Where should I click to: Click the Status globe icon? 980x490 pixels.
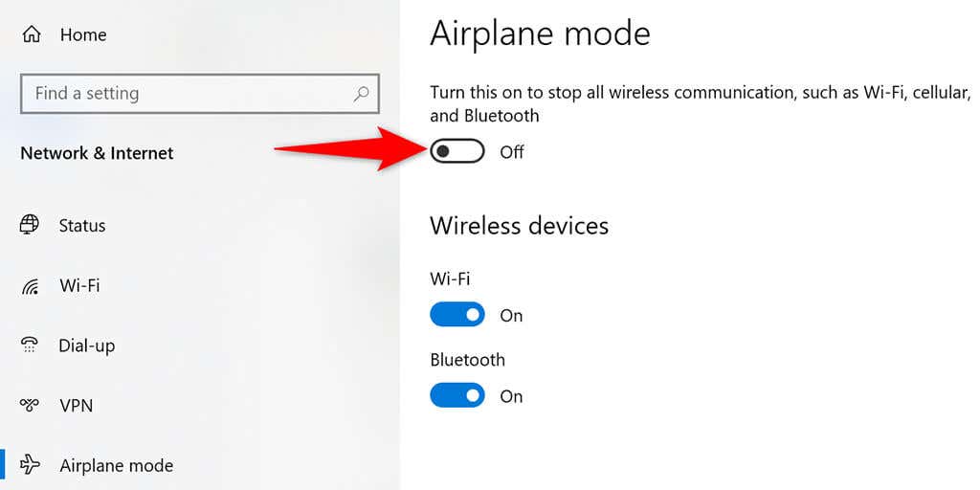[30, 225]
